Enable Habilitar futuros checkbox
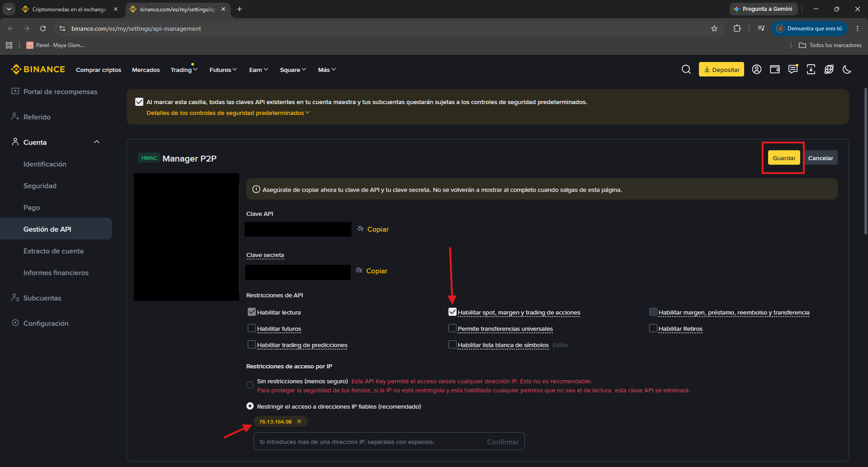This screenshot has height=467, width=868. (252, 328)
